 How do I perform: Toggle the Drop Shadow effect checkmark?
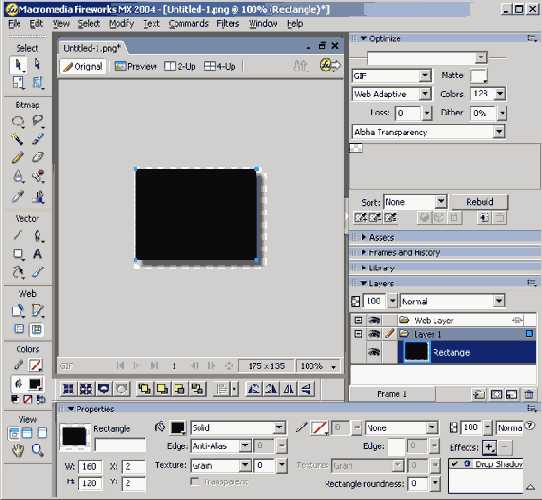tap(455, 464)
